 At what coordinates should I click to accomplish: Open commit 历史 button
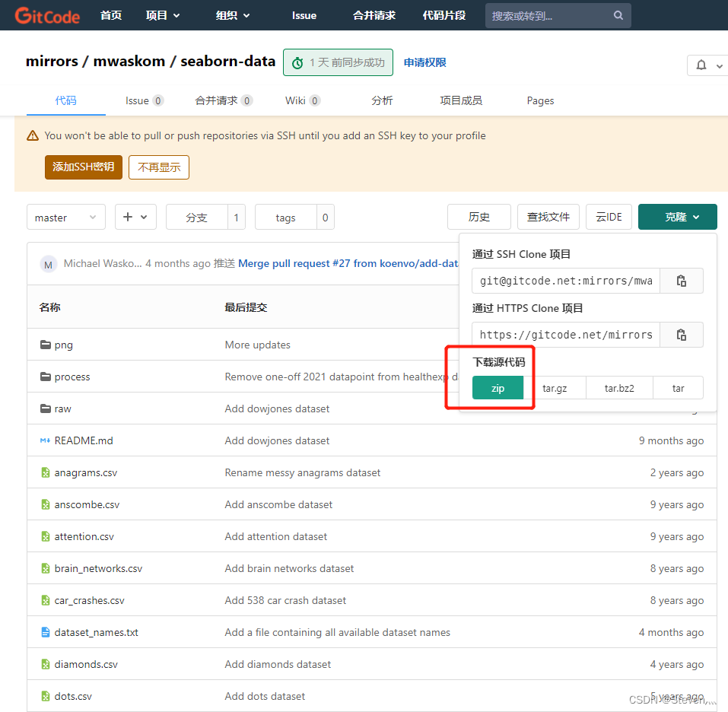pyautogui.click(x=479, y=217)
